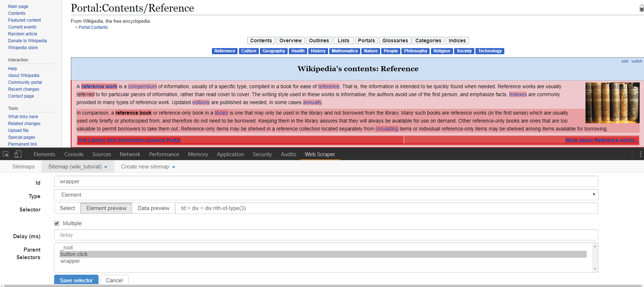Select wrapper in Parent Selectors list
This screenshot has height=287, width=644.
(323, 261)
